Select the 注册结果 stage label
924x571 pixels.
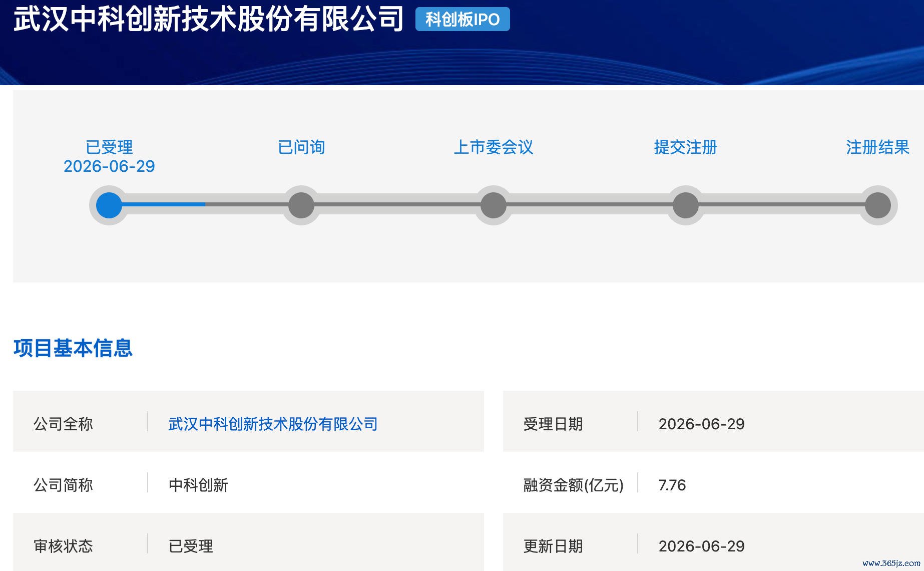pos(878,147)
